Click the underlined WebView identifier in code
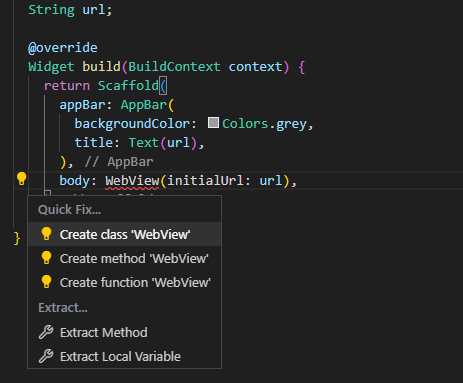The image size is (463, 383). [x=132, y=181]
